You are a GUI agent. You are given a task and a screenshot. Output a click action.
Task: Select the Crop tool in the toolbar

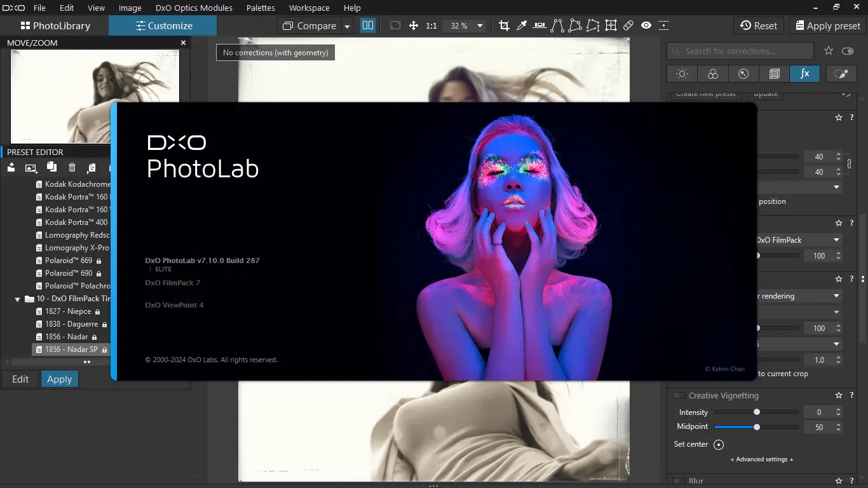504,26
